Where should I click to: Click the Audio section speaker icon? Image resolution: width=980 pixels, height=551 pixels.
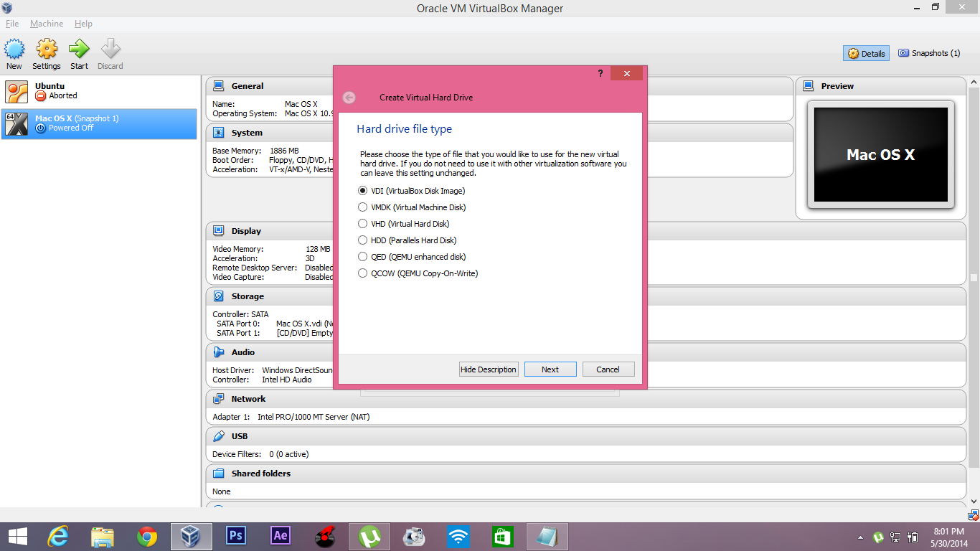pyautogui.click(x=219, y=352)
